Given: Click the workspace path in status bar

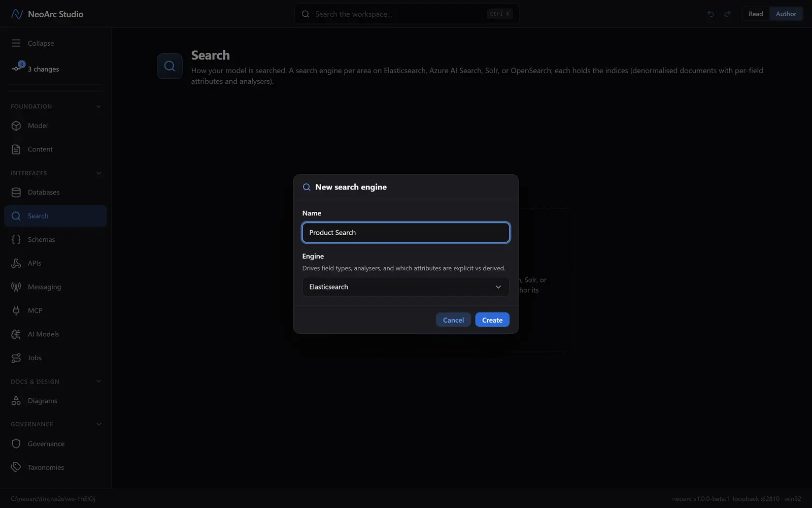Looking at the screenshot, I should (53, 499).
